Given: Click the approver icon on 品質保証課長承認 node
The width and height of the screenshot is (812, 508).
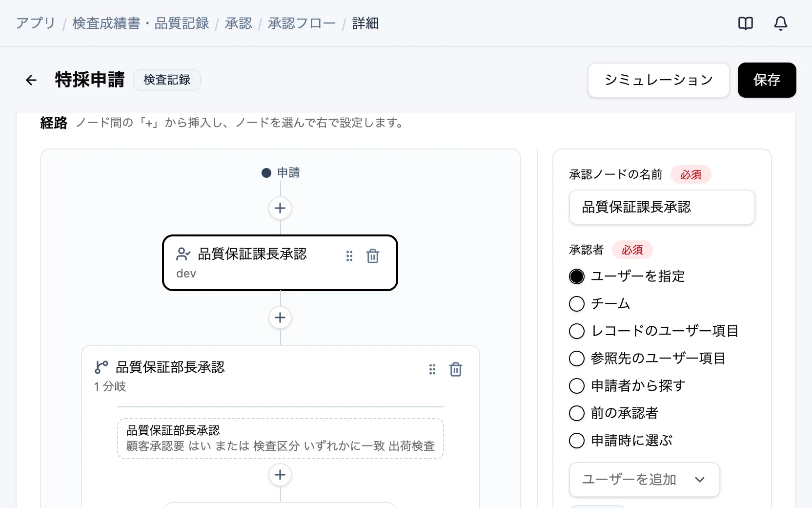Looking at the screenshot, I should click(x=183, y=254).
